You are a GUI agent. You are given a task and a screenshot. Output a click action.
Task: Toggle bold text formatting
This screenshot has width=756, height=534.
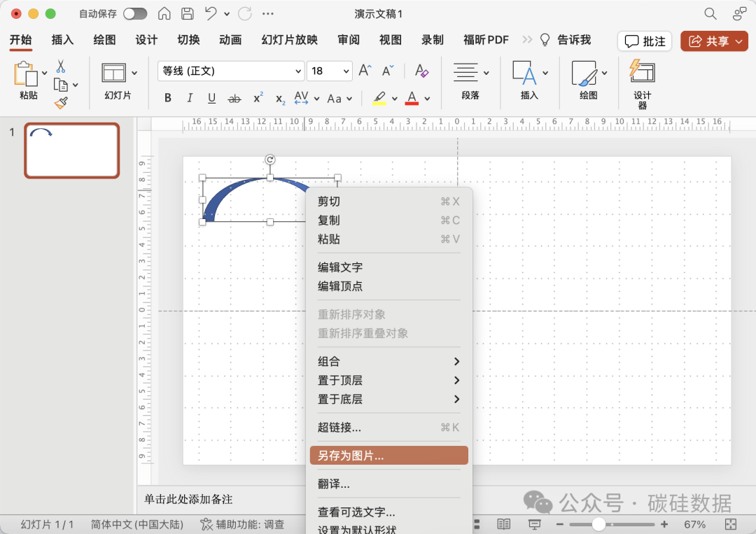pos(168,98)
